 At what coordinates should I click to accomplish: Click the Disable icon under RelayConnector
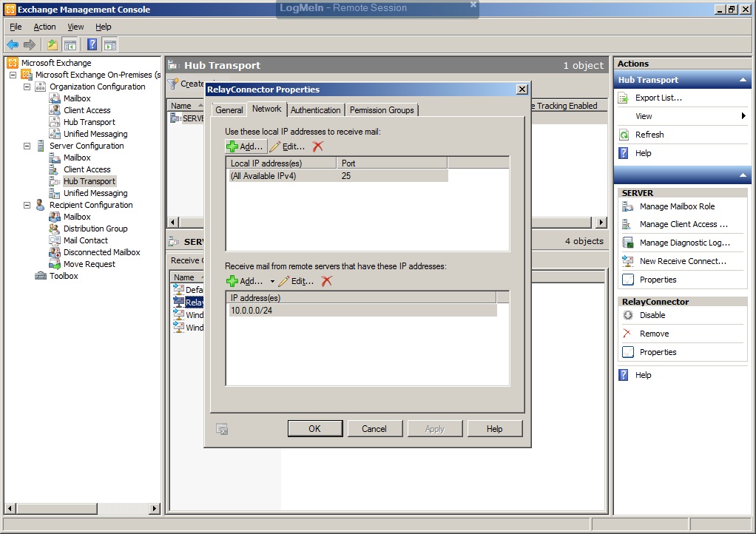pos(628,315)
